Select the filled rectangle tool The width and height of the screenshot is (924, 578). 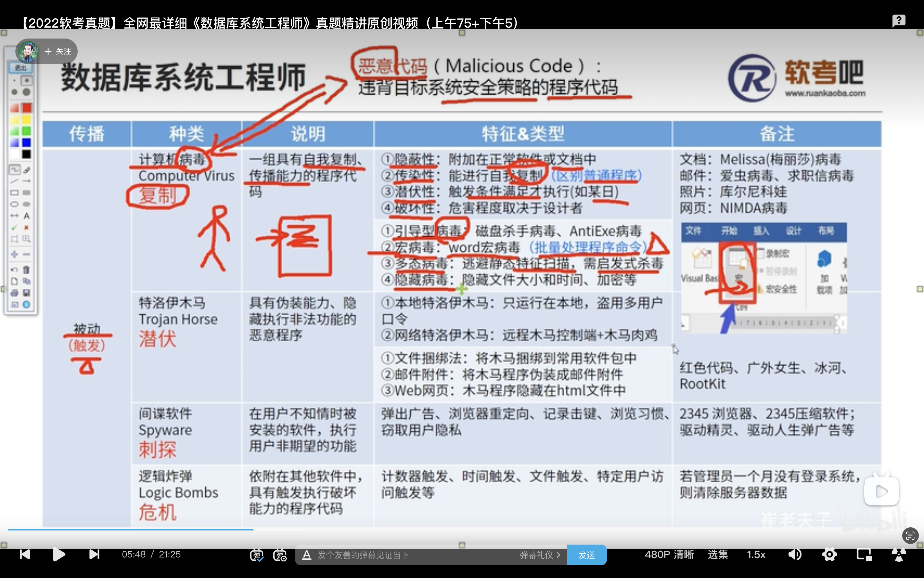click(26, 193)
